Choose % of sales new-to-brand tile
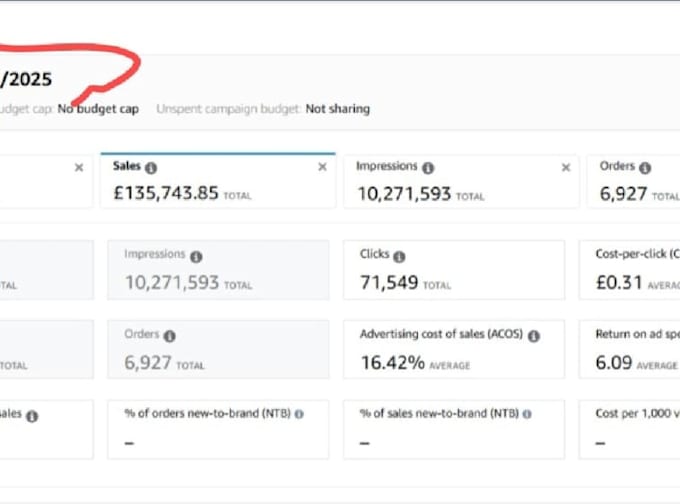Image resolution: width=680 pixels, height=504 pixels. pos(454,429)
